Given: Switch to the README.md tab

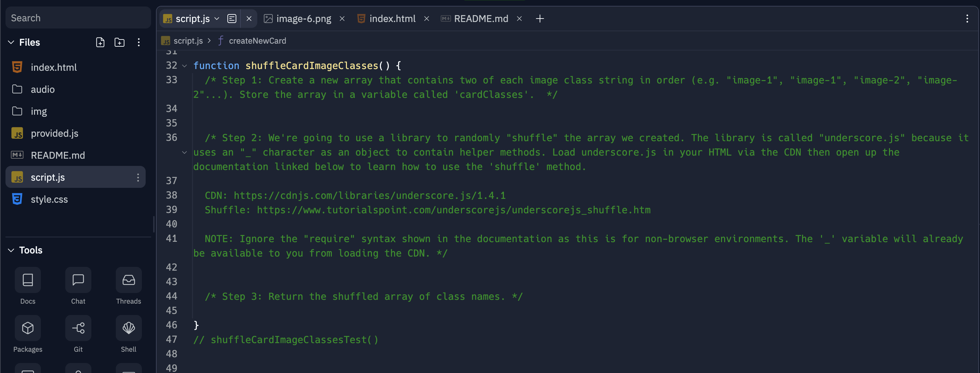Looking at the screenshot, I should click(x=481, y=19).
